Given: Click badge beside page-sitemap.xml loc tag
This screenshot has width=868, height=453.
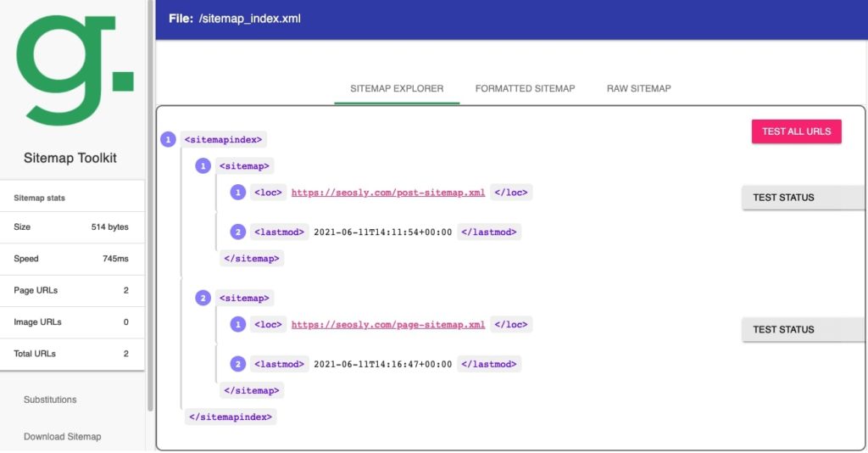Looking at the screenshot, I should point(238,324).
